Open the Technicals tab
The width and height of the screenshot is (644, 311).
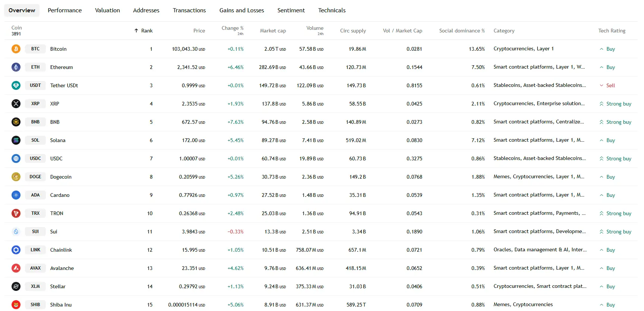pyautogui.click(x=332, y=10)
